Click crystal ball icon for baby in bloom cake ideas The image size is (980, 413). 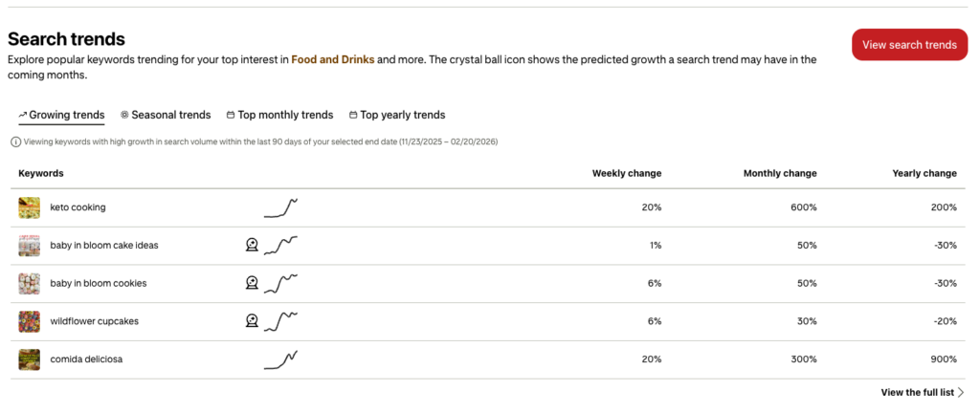tap(252, 245)
